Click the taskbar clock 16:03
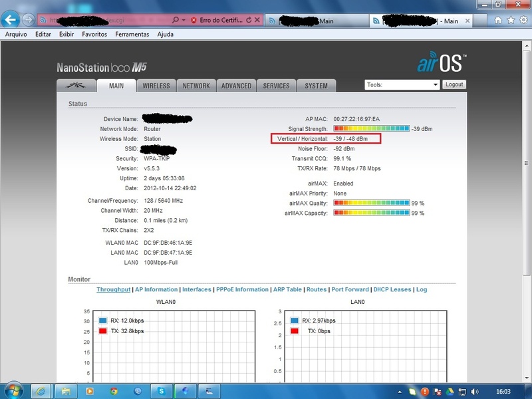The width and height of the screenshot is (532, 399). coord(503,392)
